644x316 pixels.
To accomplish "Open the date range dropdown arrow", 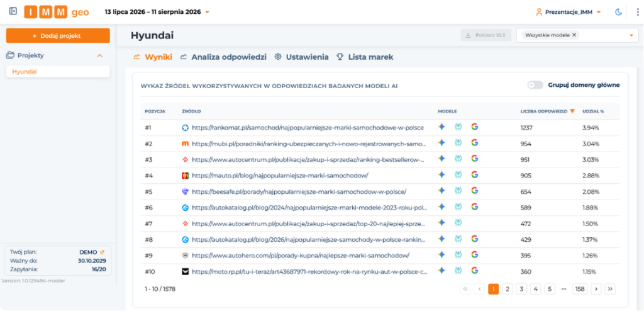I will [x=207, y=12].
